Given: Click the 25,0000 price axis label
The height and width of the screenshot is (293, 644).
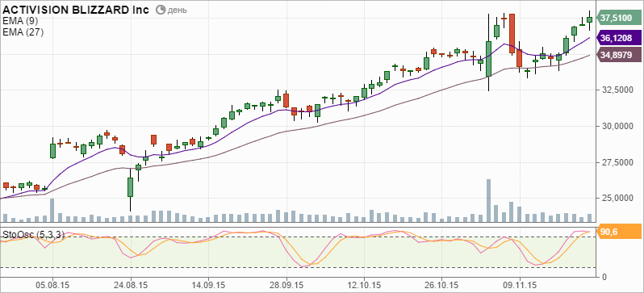Looking at the screenshot, I should 618,199.
